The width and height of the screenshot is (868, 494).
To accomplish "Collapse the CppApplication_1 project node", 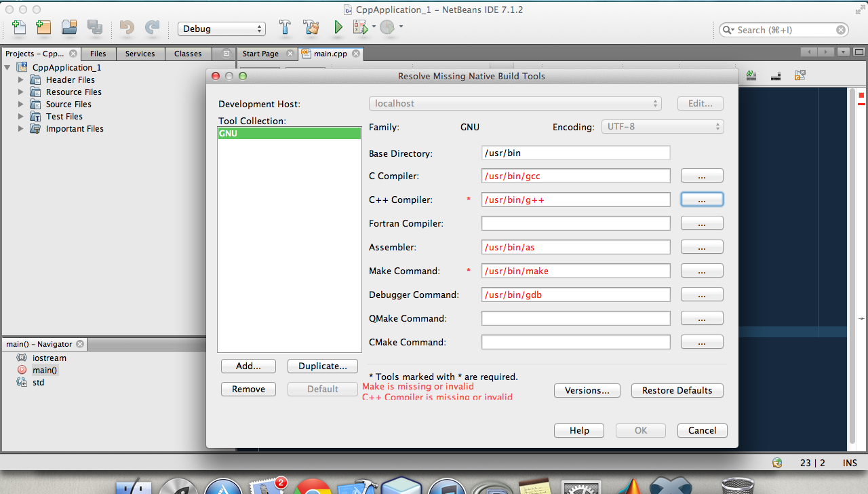I will point(7,67).
